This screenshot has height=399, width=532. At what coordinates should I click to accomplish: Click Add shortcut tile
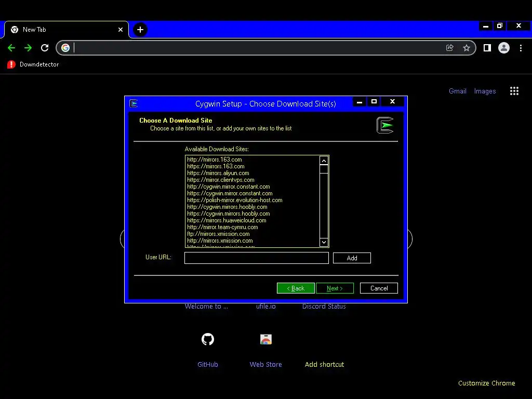pyautogui.click(x=324, y=364)
